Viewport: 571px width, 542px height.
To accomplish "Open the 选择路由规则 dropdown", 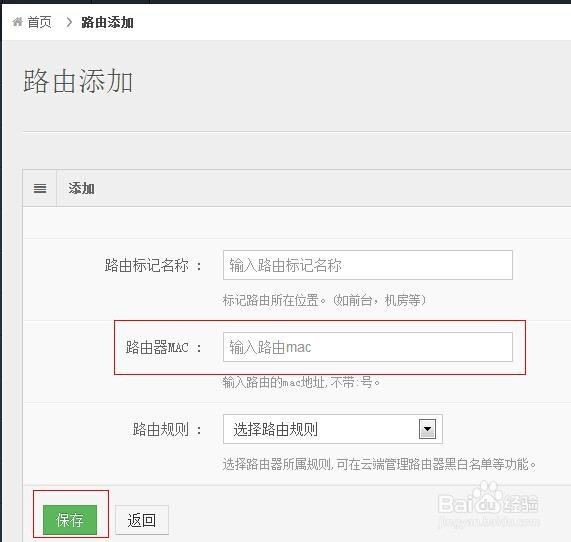I will pyautogui.click(x=333, y=429).
